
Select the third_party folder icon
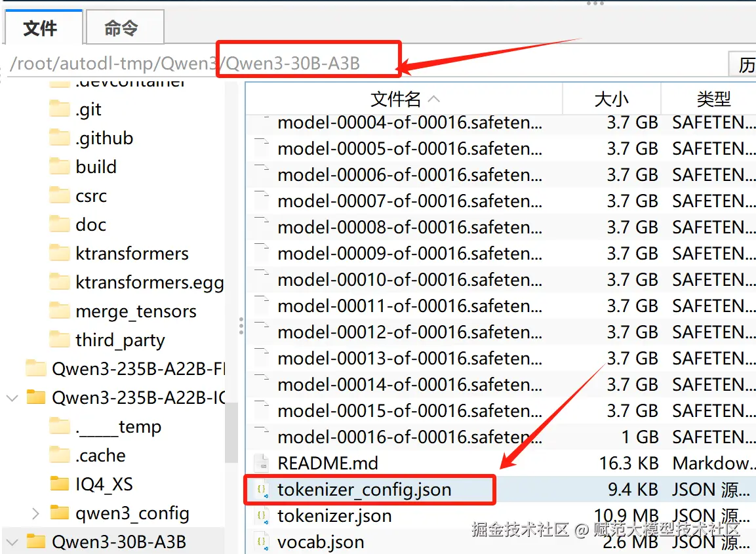tap(60, 340)
